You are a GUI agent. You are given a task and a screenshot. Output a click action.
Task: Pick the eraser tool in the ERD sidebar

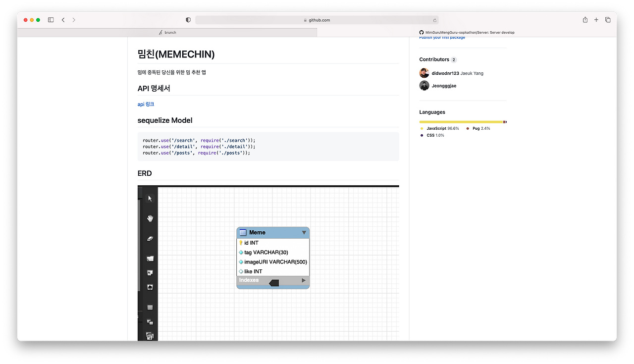click(x=150, y=238)
